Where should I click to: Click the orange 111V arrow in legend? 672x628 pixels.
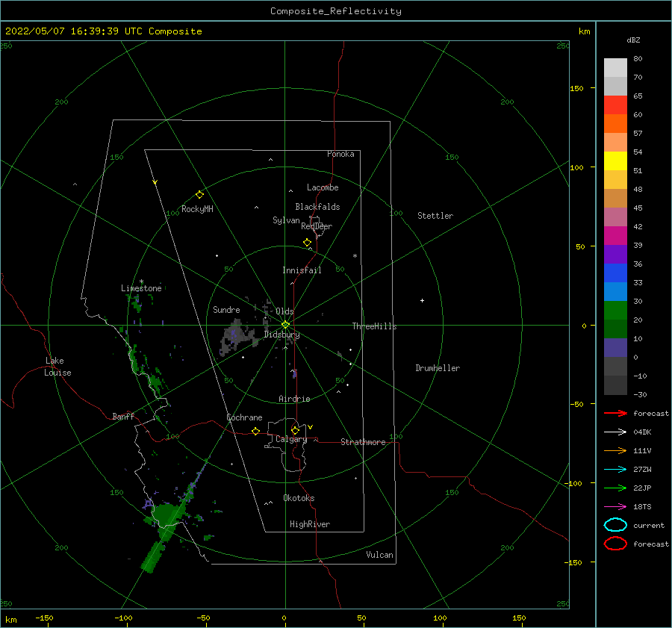pos(615,450)
